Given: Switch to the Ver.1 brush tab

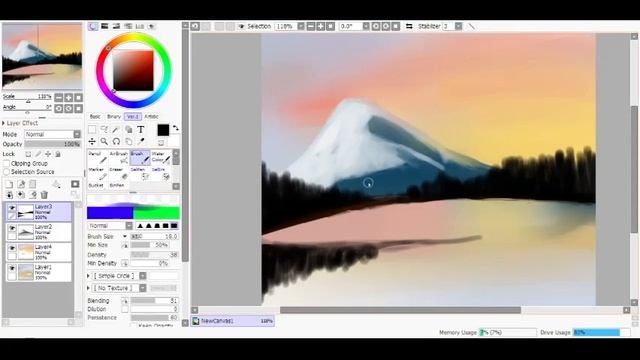Looking at the screenshot, I should [133, 117].
